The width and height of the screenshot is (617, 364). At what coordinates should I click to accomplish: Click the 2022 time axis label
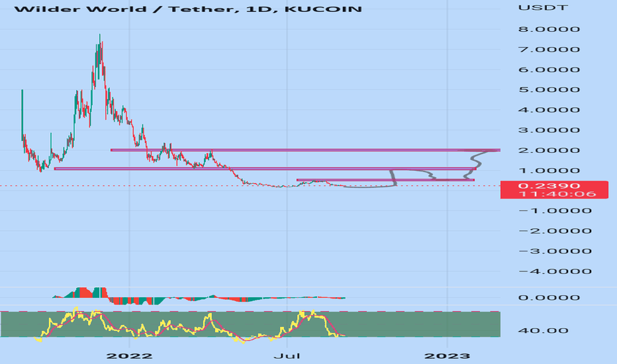pos(130,356)
